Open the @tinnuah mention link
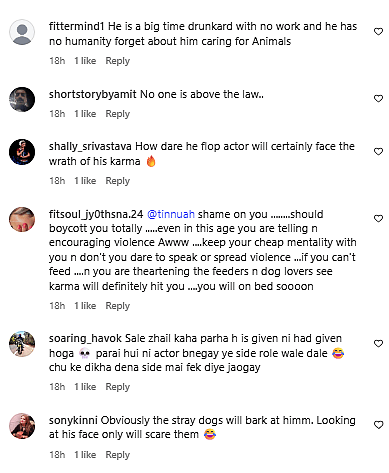389x473 pixels. click(171, 214)
